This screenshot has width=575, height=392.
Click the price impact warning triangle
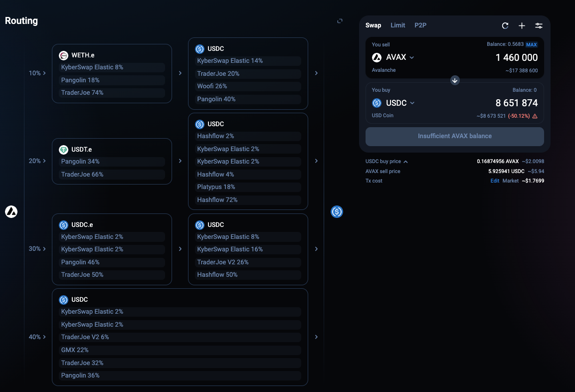(x=535, y=116)
